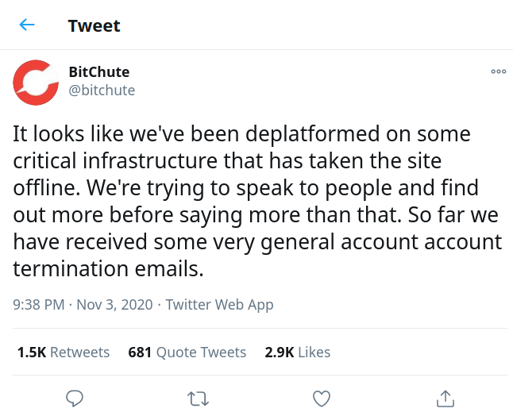
Task: Share the tweet via the share icon
Action: 445,397
